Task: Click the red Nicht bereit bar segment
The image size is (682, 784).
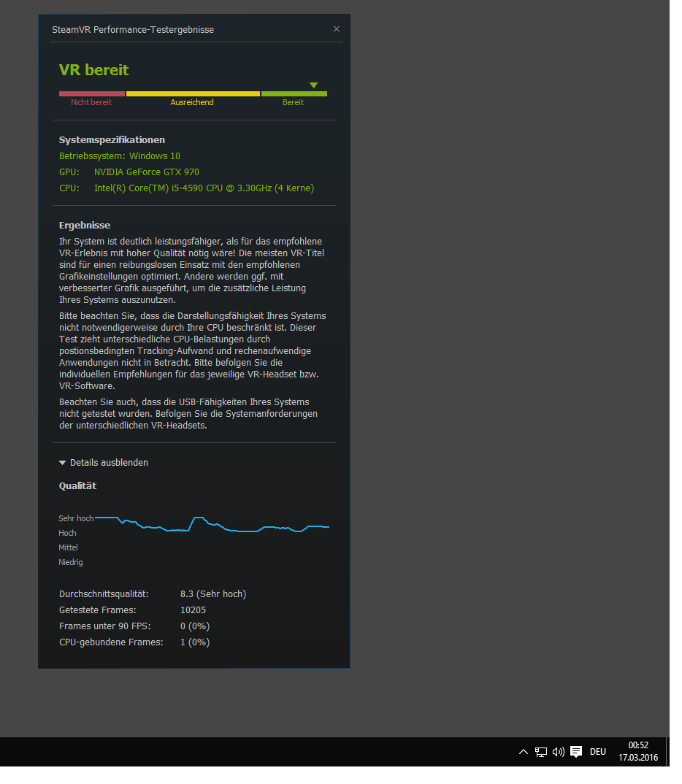Action: (92, 93)
